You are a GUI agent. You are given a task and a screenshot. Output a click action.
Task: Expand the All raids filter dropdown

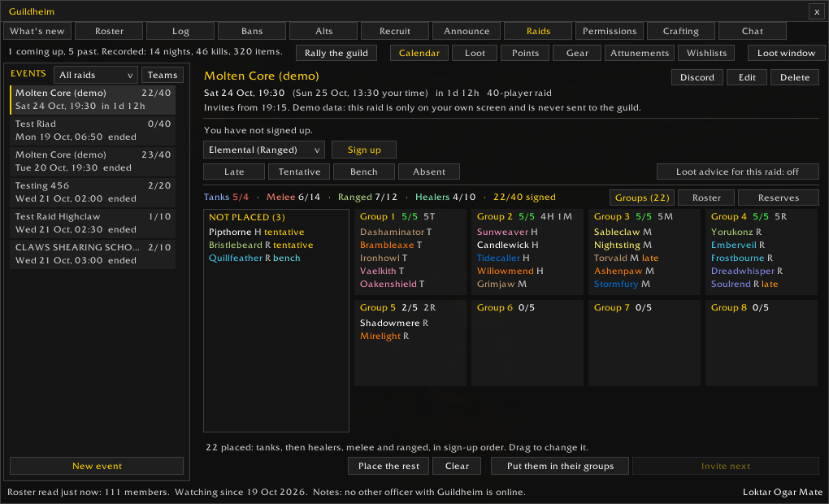pos(96,75)
